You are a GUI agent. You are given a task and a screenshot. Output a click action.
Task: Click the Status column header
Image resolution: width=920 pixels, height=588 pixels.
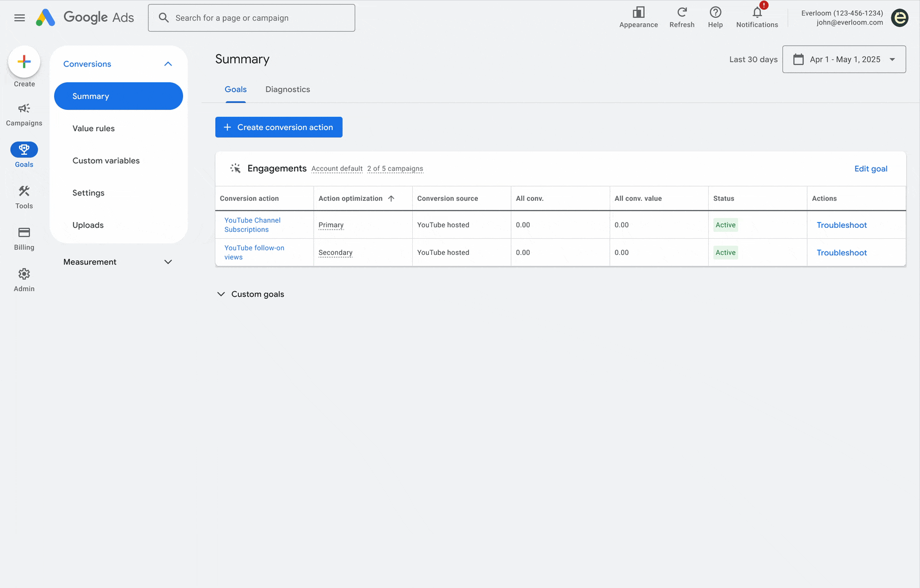click(x=724, y=198)
